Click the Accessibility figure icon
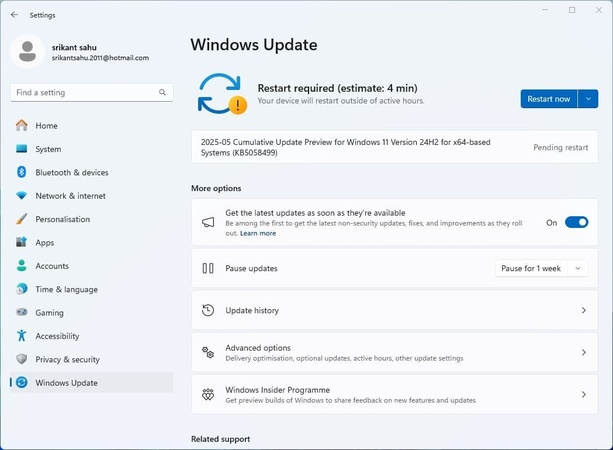613x450 pixels. click(x=22, y=335)
